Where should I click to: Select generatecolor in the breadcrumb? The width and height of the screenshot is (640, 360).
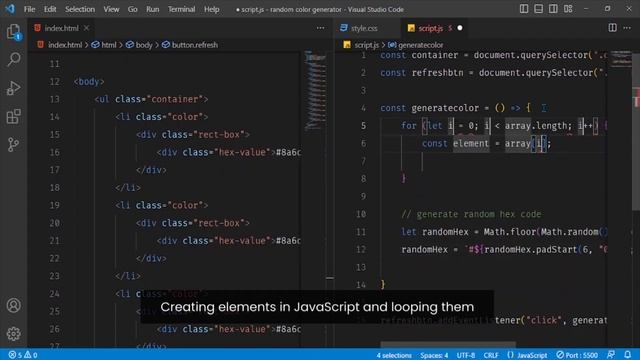(420, 45)
